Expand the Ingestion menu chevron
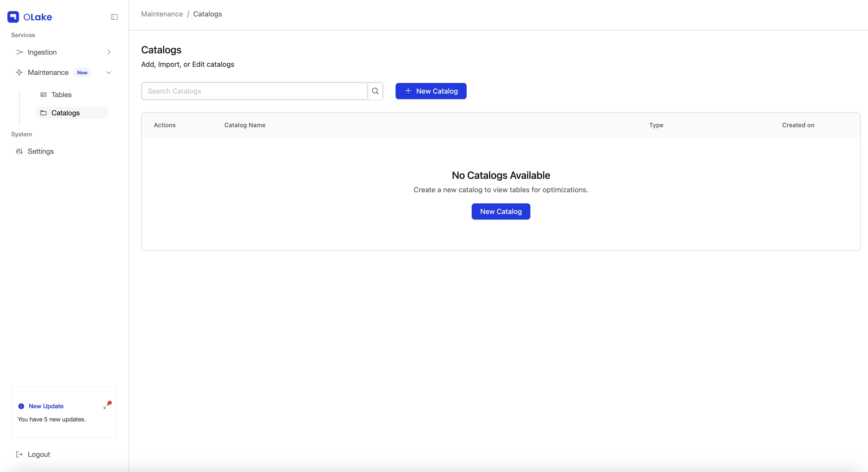 point(109,52)
